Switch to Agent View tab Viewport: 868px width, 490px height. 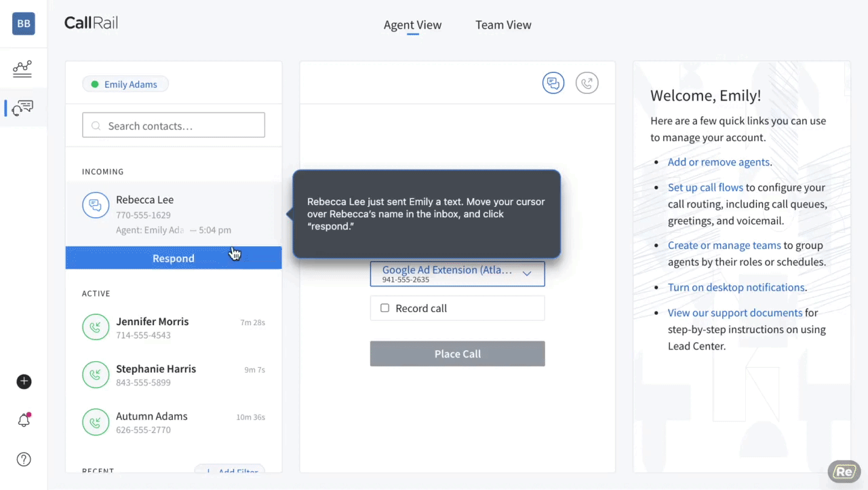412,25
